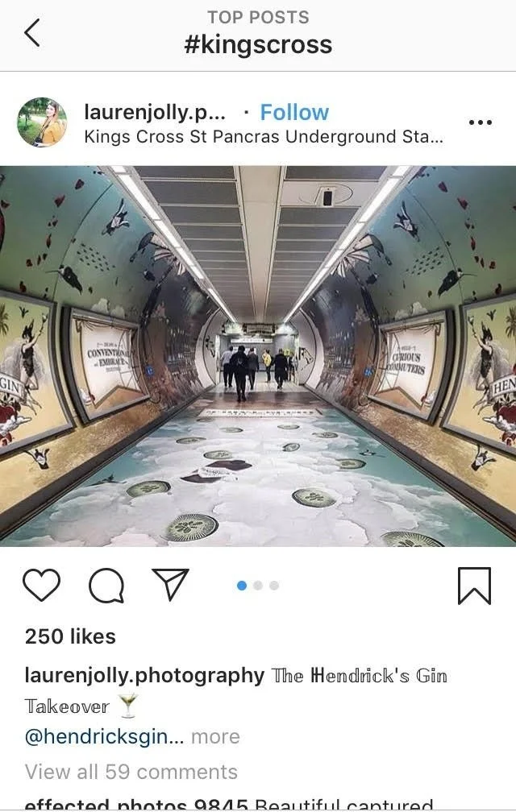This screenshot has width=516, height=812.
Task: Select the first carousel dot indicator
Action: coord(241,585)
